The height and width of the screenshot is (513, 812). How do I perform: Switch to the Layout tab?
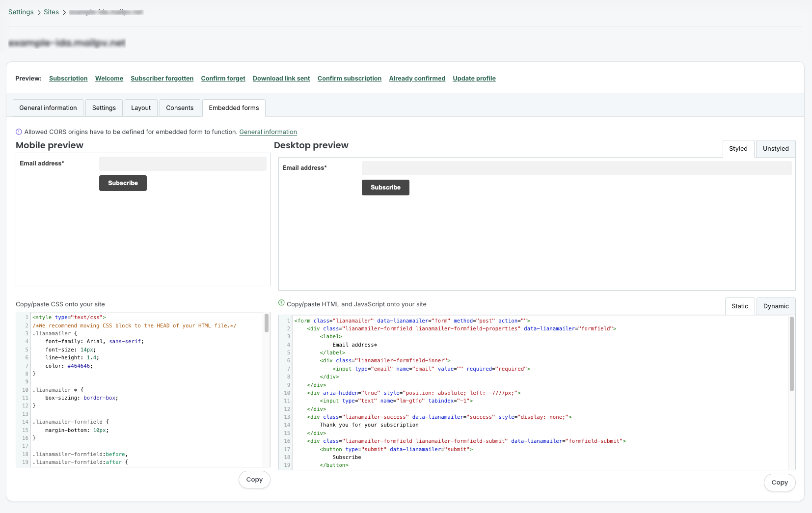(x=141, y=108)
